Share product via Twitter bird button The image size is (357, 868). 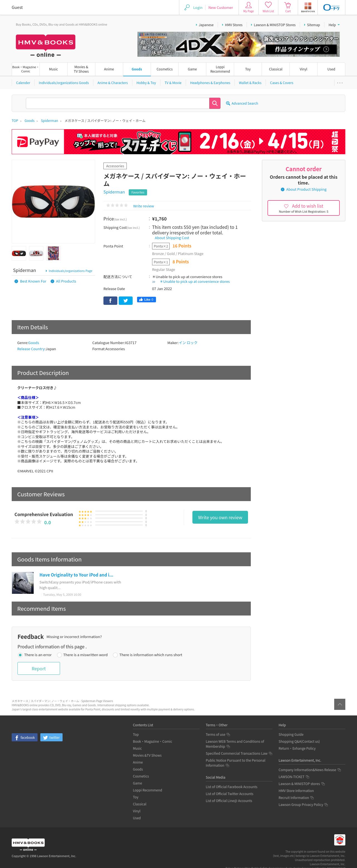[125, 300]
